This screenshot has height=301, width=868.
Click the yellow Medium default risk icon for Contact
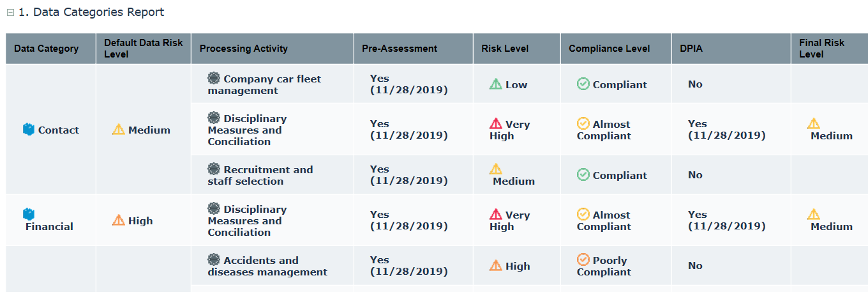point(119,129)
